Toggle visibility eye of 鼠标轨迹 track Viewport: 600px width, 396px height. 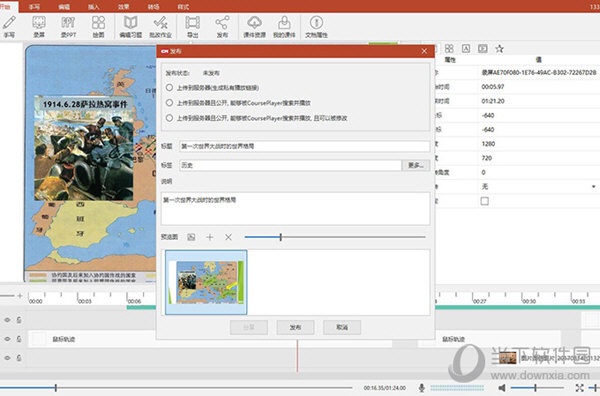point(7,339)
